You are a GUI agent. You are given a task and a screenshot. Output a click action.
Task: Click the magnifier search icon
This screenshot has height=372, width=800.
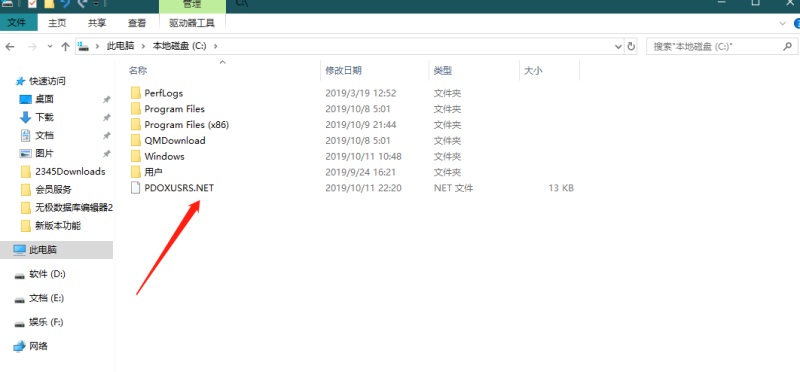click(x=787, y=46)
